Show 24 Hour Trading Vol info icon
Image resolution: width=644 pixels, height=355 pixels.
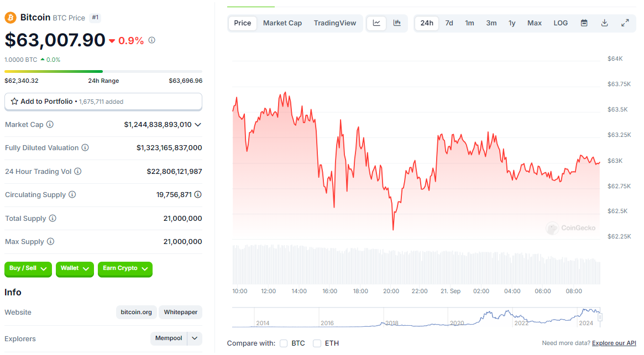[x=77, y=171]
